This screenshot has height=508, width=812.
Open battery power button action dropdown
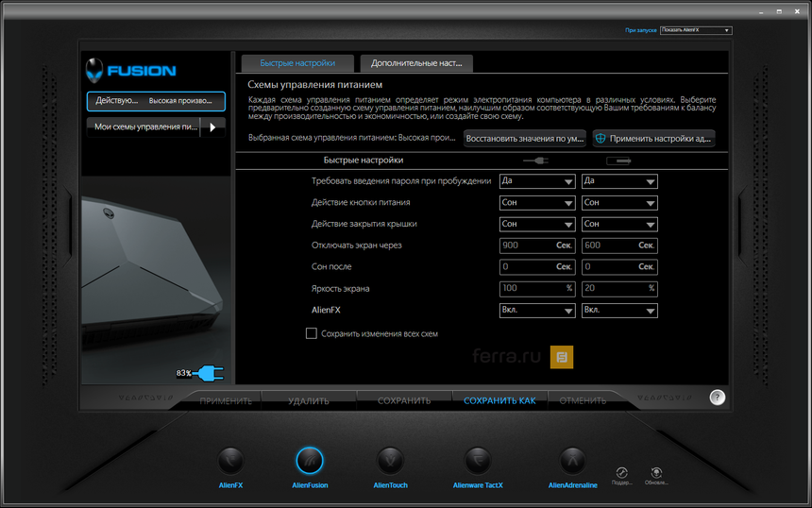click(619, 203)
